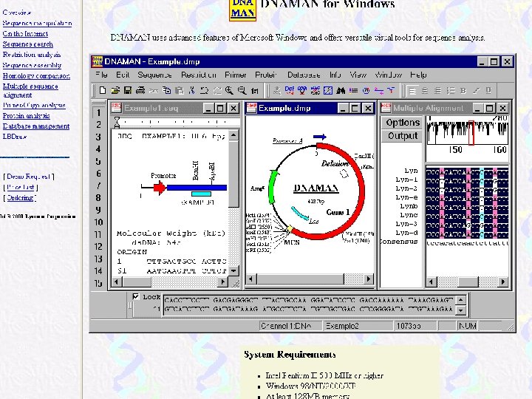
Task: Click the Example2 status bar entry
Action: [x=358, y=326]
